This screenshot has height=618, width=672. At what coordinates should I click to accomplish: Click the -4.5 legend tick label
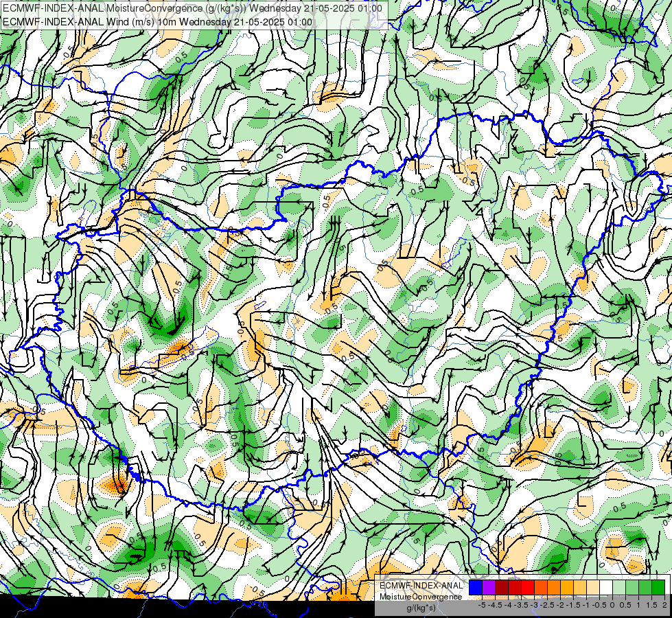495,605
